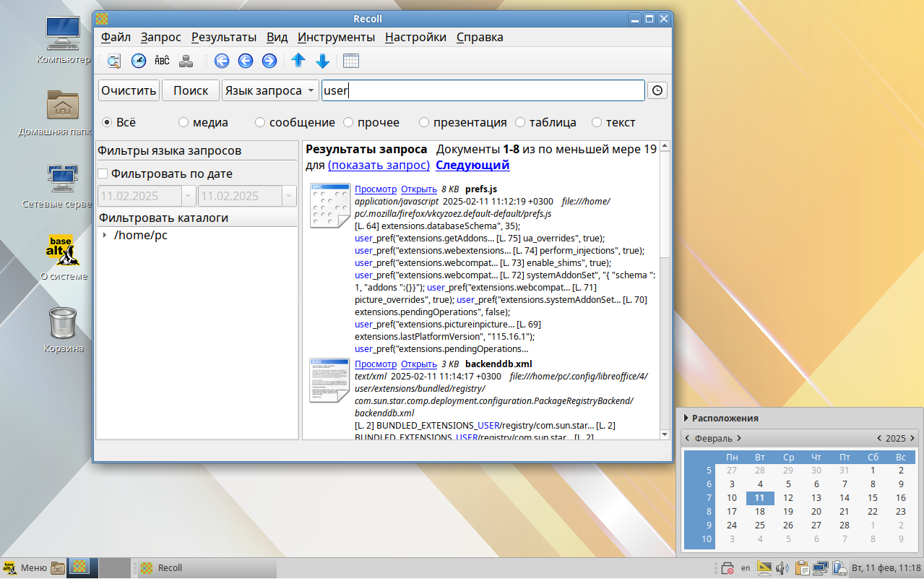
Task: Click the Следующий results link
Action: point(472,165)
